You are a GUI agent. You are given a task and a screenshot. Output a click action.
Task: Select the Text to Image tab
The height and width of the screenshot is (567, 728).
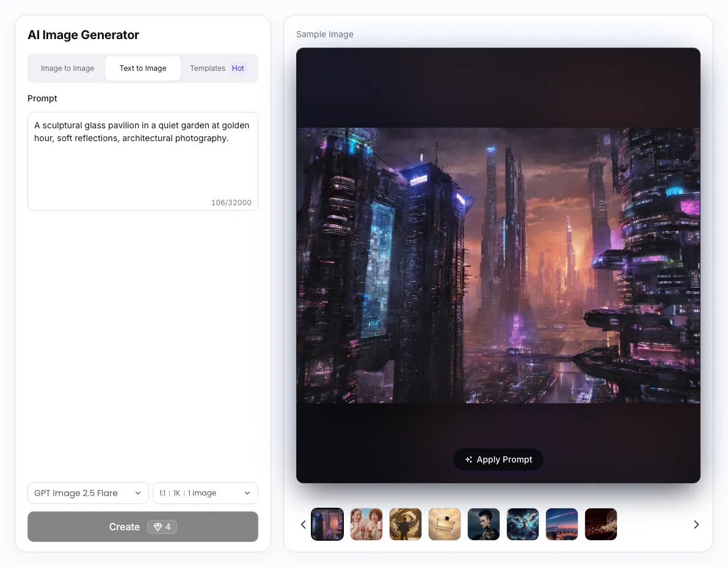pos(143,68)
